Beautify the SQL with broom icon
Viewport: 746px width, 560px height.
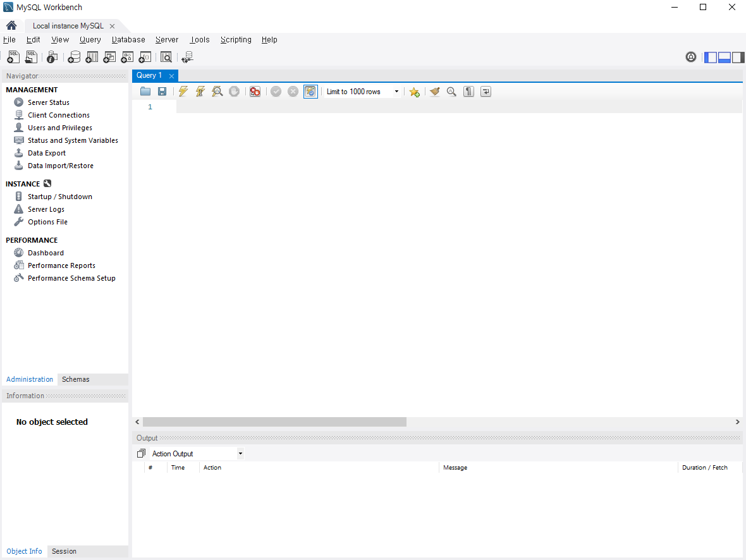point(434,92)
